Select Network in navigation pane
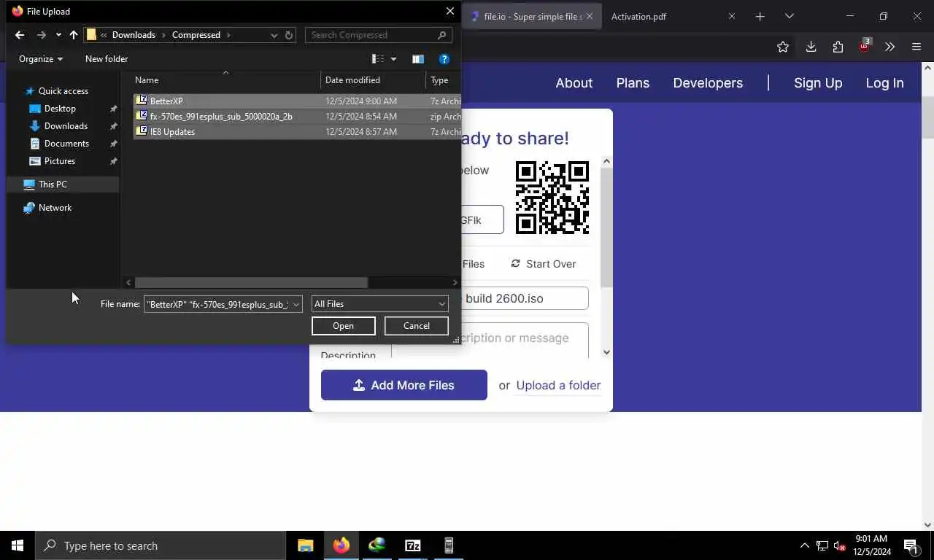This screenshot has height=560, width=934. pyautogui.click(x=55, y=208)
